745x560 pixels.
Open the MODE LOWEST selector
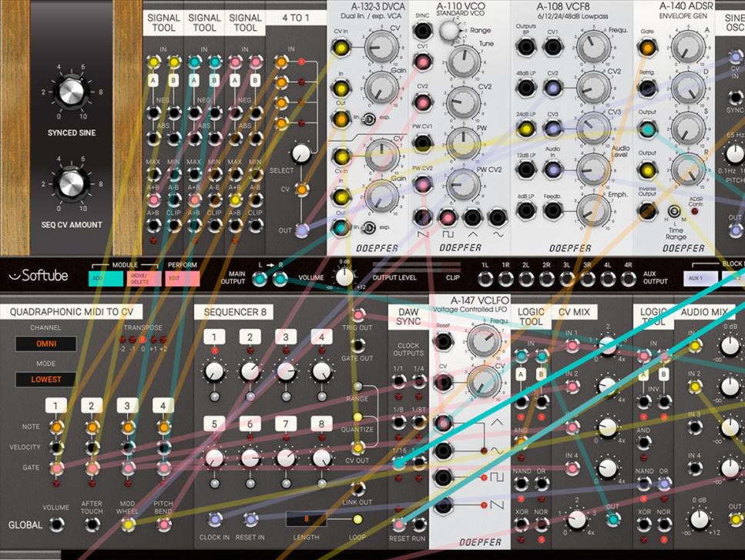click(46, 380)
